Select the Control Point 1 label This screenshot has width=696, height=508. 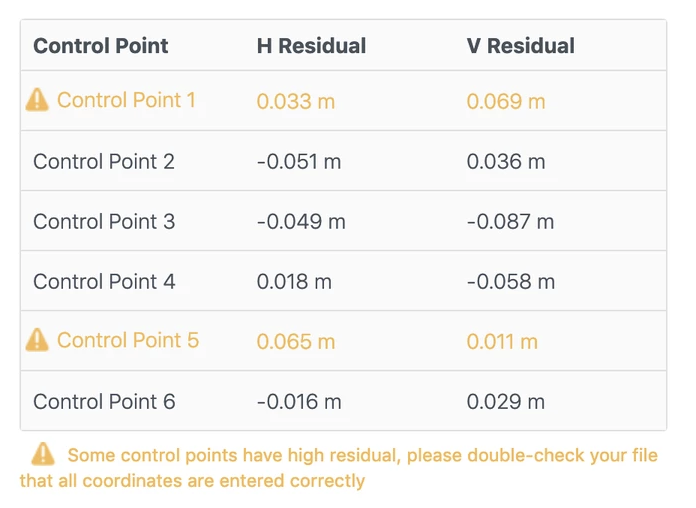[x=127, y=100]
